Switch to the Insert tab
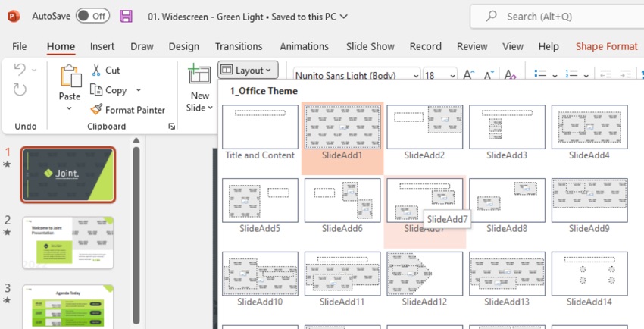Viewport: 644px width, 329px height. point(102,46)
